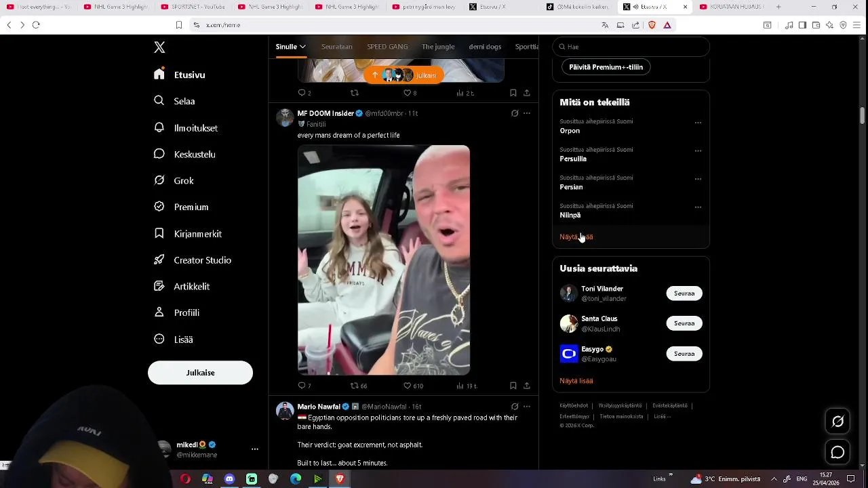The image size is (868, 488).
Task: Click Näytä lisää under Uusia seurattavia
Action: 576,381
